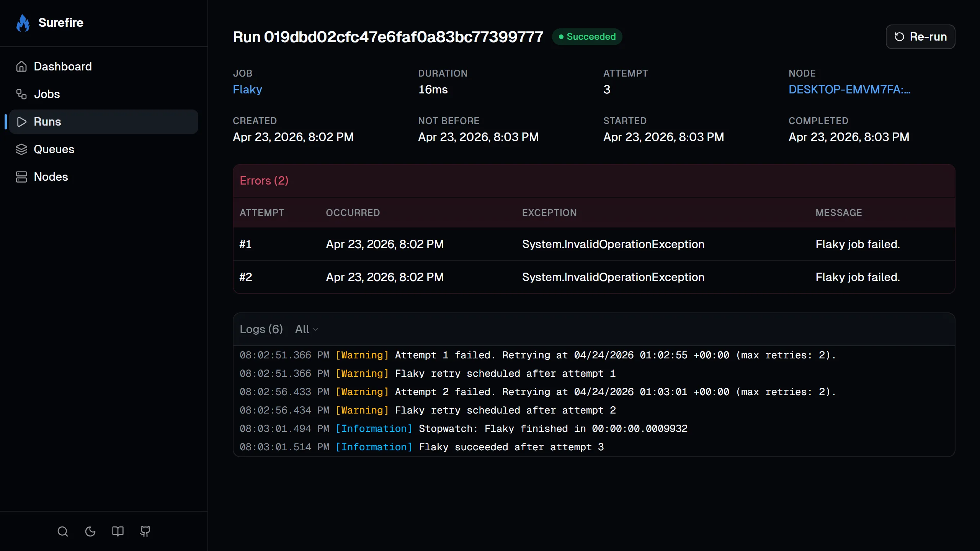
Task: Click the Not Before timestamp value
Action: [x=479, y=137]
